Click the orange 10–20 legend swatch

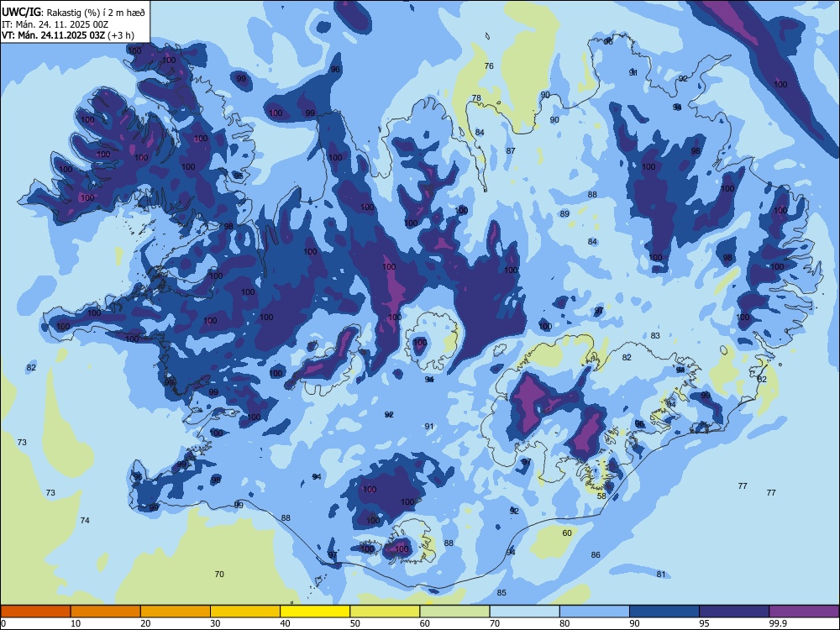click(106, 612)
